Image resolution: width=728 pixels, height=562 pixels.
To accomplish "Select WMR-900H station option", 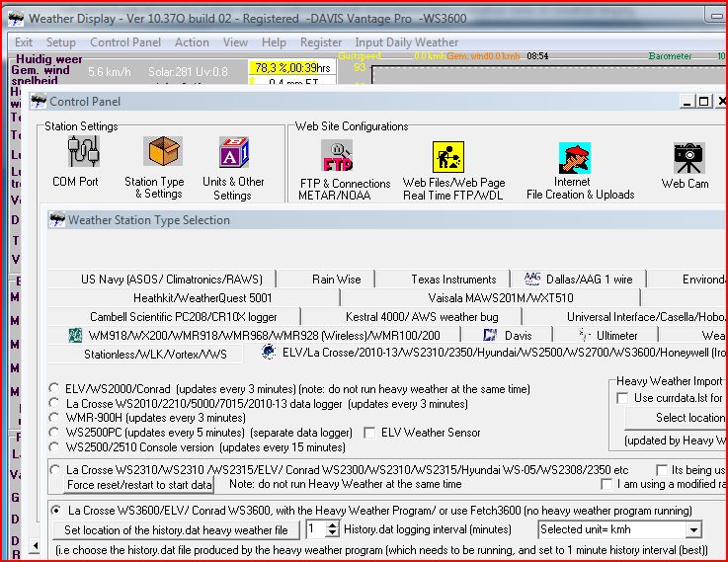I will pyautogui.click(x=54, y=417).
